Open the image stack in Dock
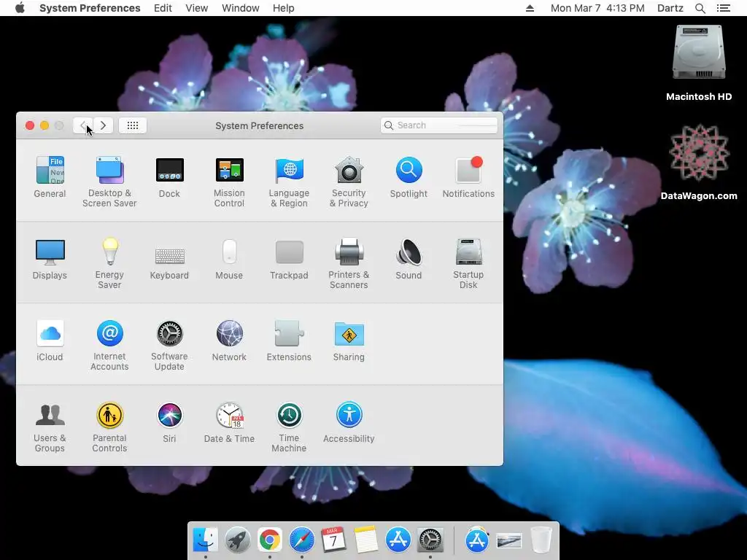This screenshot has height=560, width=747. (508, 540)
